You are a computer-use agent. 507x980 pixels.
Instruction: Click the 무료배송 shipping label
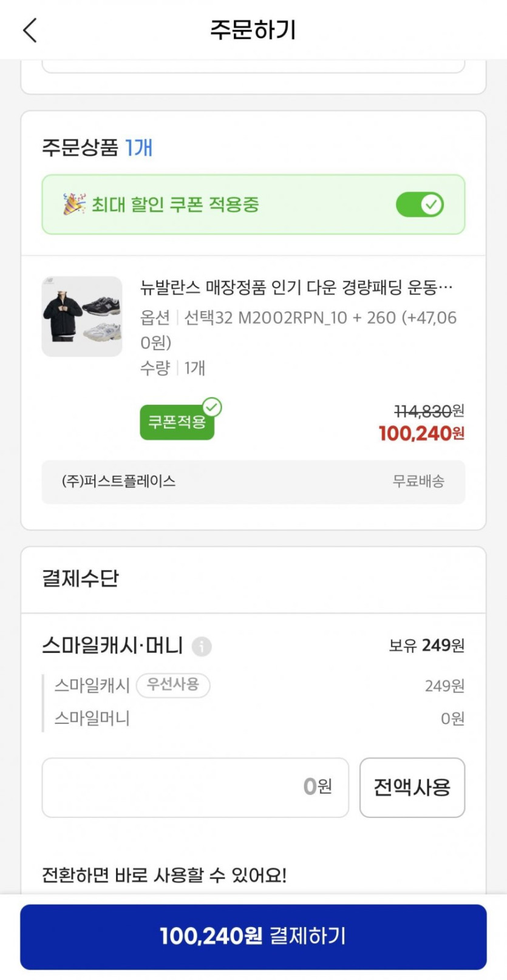click(x=418, y=481)
